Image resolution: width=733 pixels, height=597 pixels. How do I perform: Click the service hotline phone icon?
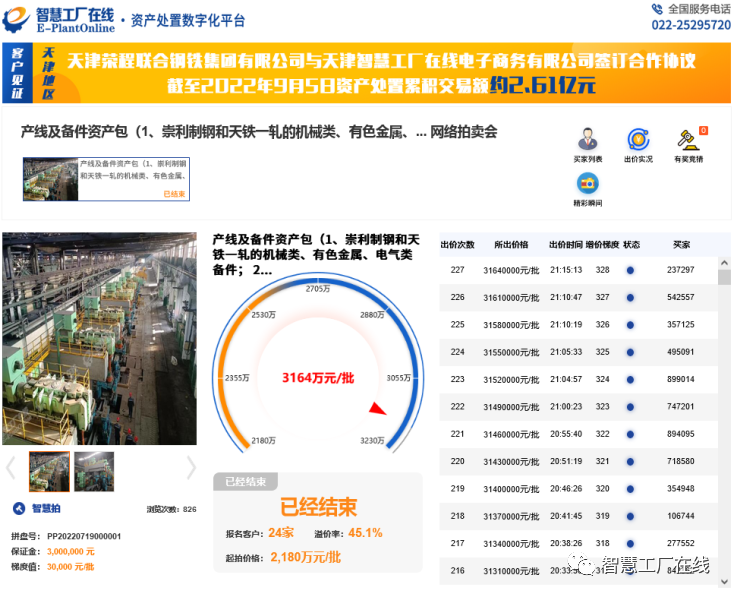click(656, 8)
